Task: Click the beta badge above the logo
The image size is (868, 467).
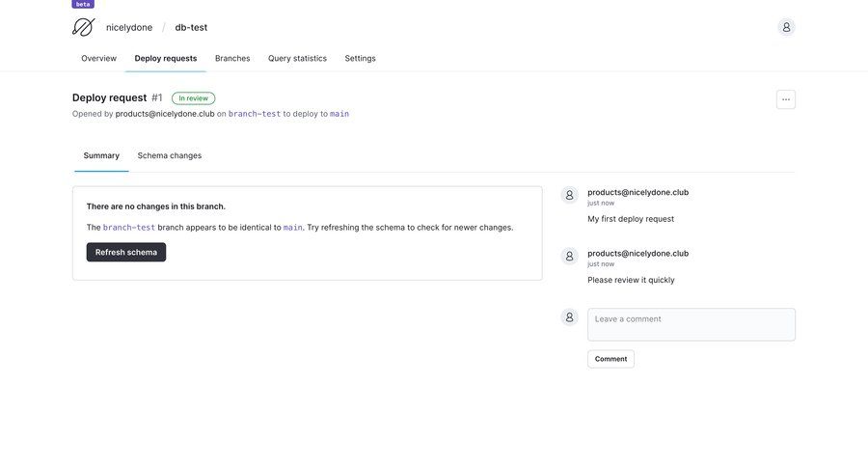Action: coord(83,4)
